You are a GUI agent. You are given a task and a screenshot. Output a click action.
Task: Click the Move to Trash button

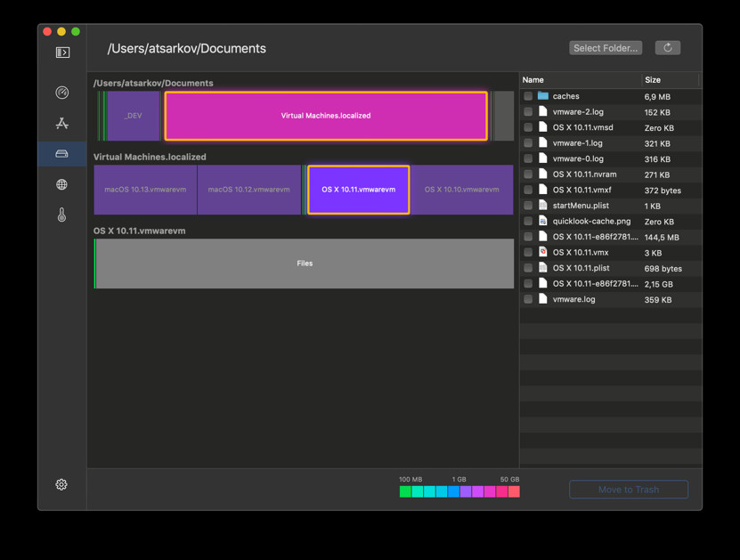(629, 490)
